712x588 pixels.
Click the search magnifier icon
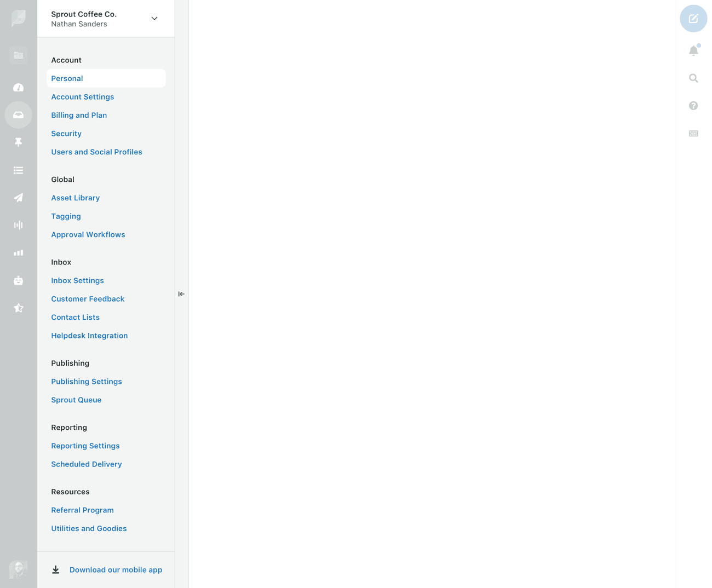click(693, 78)
